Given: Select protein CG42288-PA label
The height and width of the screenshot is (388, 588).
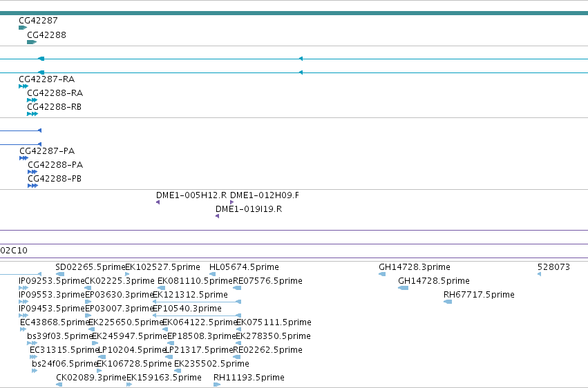Looking at the screenshot, I should [x=55, y=165].
